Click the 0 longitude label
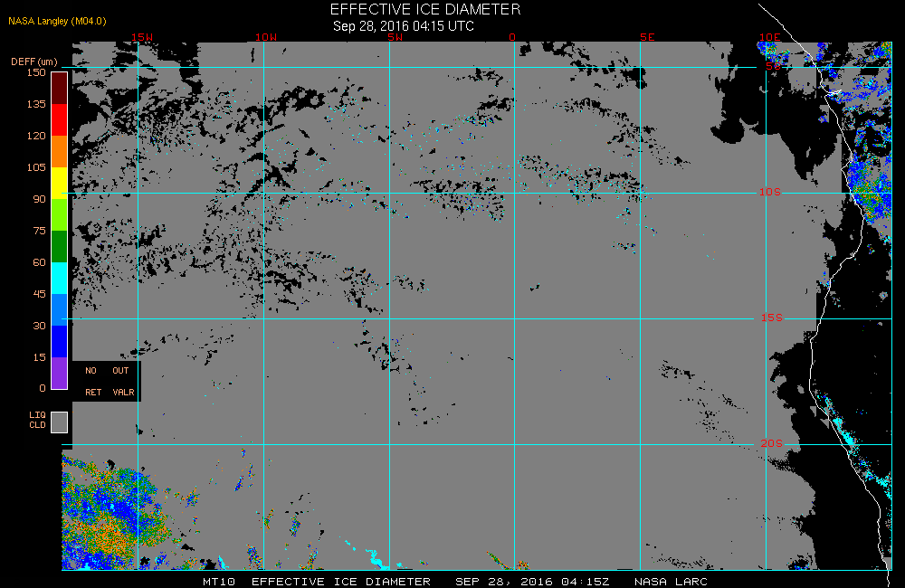The width and height of the screenshot is (905, 588). tap(512, 37)
